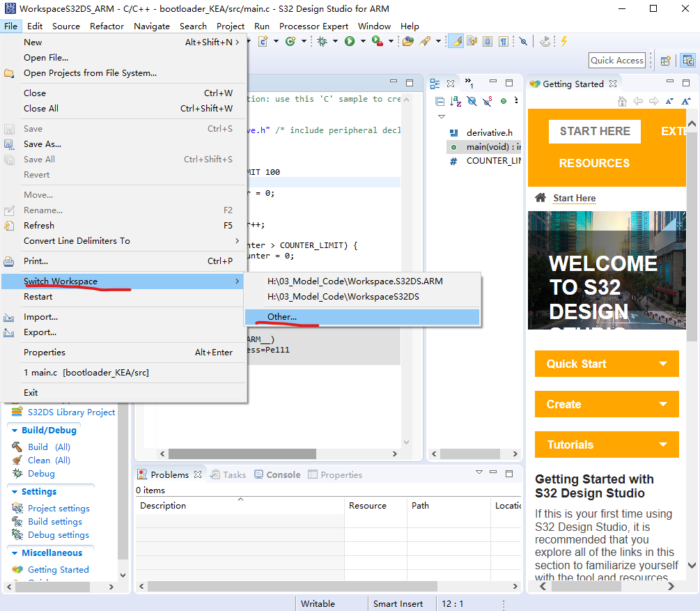Toggle Skip All Breakpoints icon
This screenshot has height=611, width=700.
pos(523,42)
